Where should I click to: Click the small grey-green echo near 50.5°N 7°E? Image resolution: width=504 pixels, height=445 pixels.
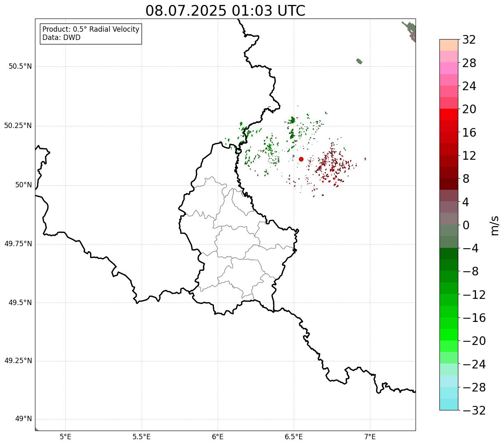(359, 61)
